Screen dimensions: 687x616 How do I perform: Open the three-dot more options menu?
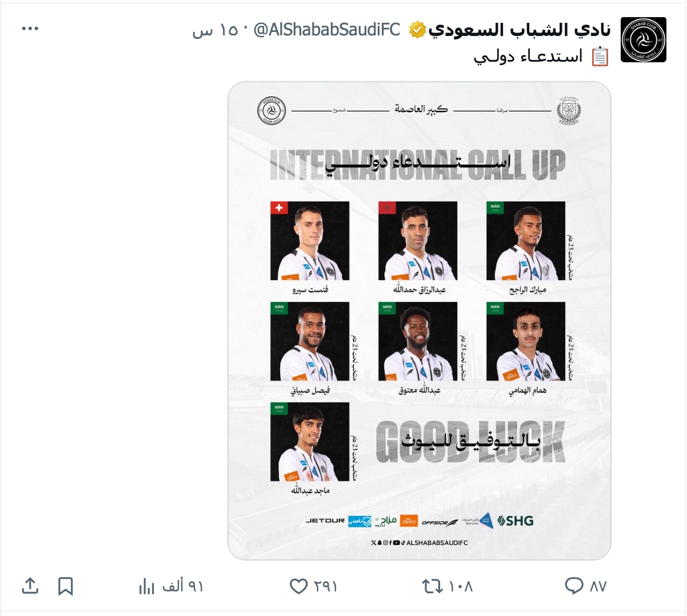tap(30, 29)
